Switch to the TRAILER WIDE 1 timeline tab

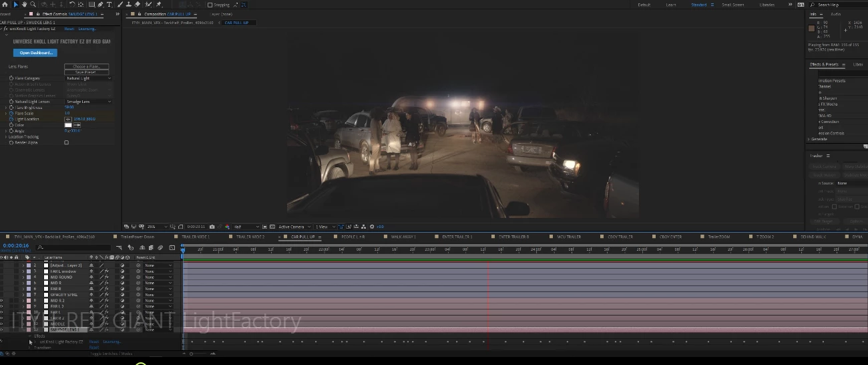click(x=195, y=237)
